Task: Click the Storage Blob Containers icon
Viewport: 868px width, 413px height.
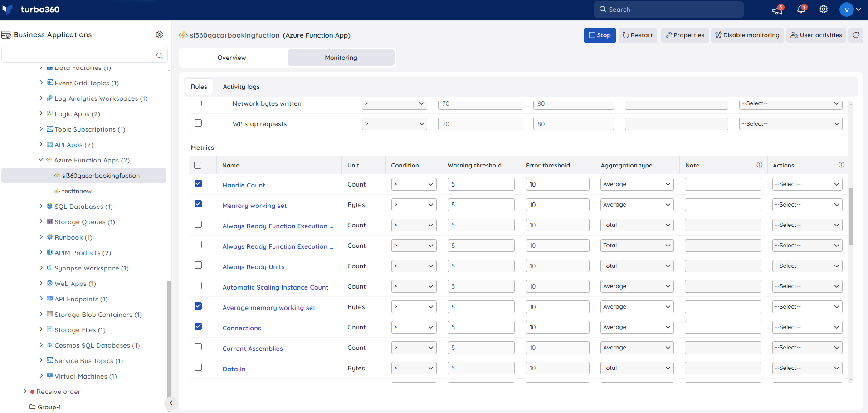Action: 50,314
